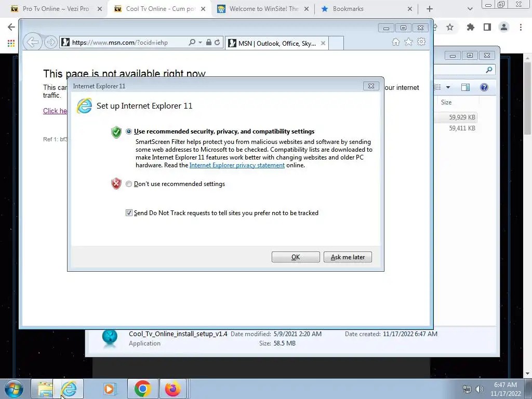Screen dimensions: 532x399
Task: Close the Bookmarks Chrome tab
Action: pos(410,9)
